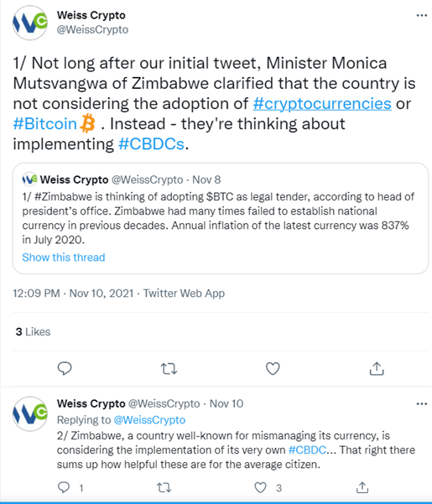Screen dimensions: 432x504
Task: Click the reply speech bubble under main tweet
Action: 65,368
